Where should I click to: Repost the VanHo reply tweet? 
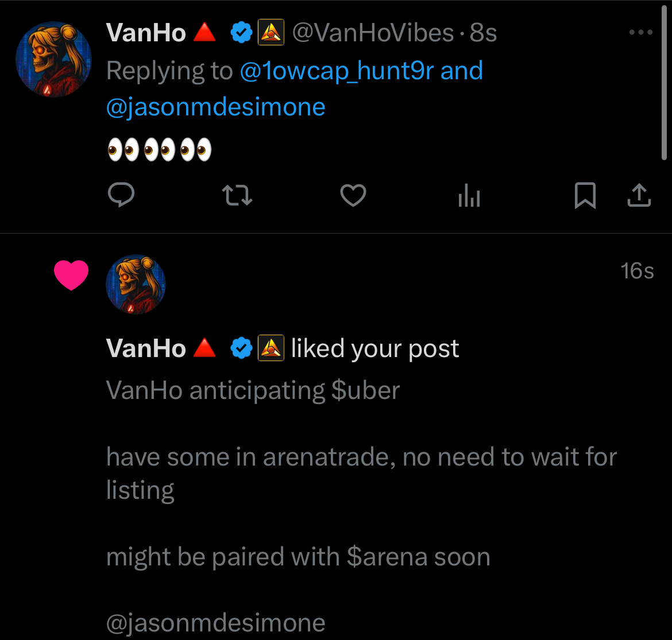click(x=237, y=196)
